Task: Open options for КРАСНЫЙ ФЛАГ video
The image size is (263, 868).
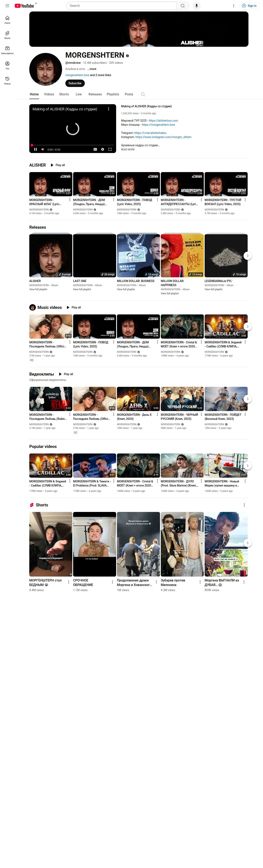Action: 70,200
